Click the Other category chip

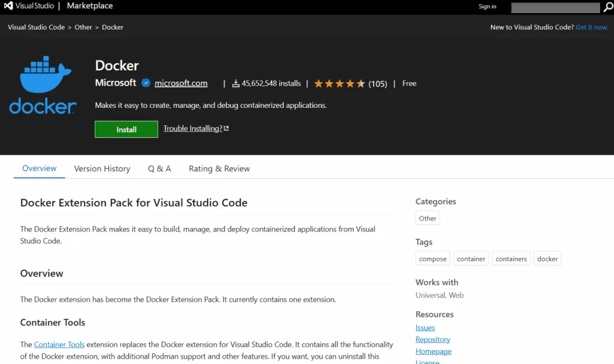click(x=428, y=218)
